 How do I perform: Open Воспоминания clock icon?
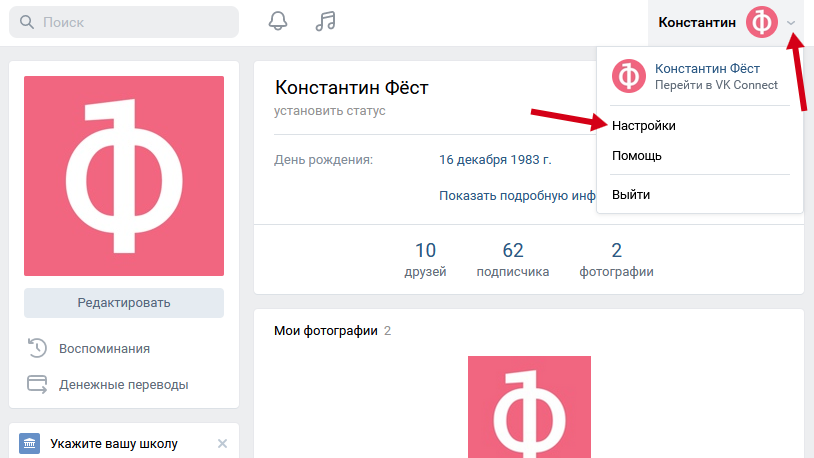point(37,348)
